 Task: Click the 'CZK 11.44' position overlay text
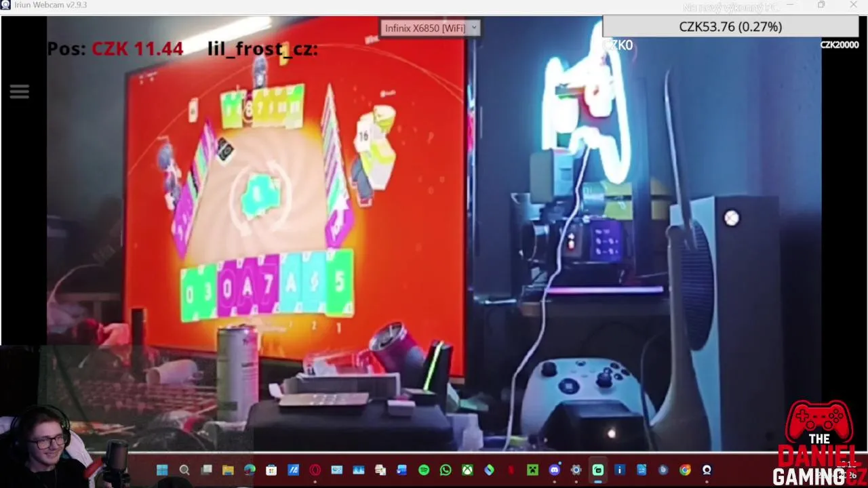[138, 49]
